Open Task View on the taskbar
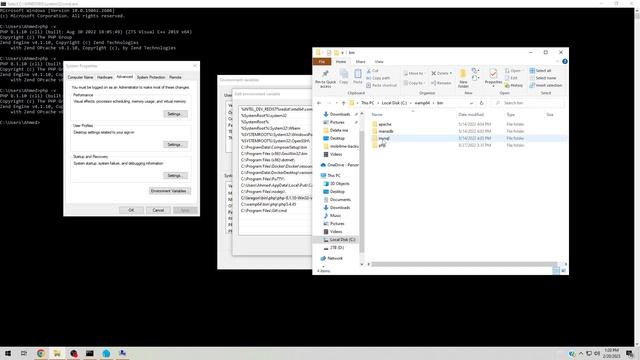This screenshot has width=640, height=360. (x=24, y=353)
